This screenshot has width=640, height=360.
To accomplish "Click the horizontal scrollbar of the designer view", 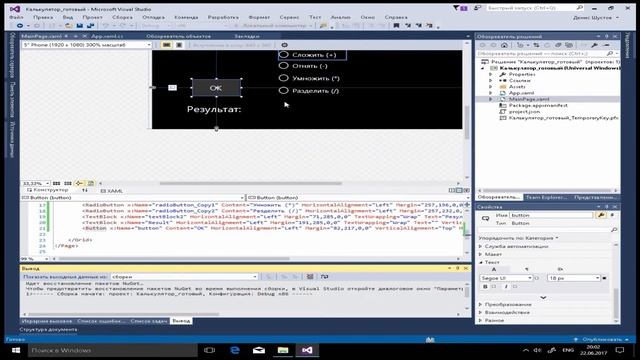I will [x=251, y=183].
